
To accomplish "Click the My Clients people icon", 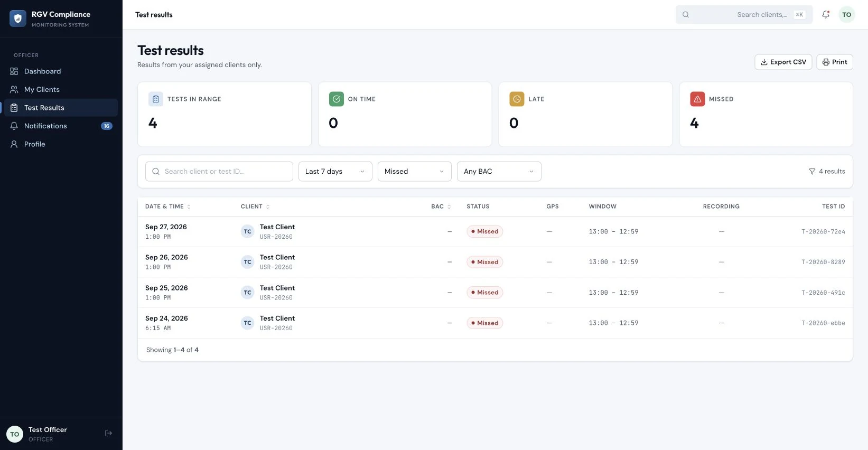I will pos(14,89).
